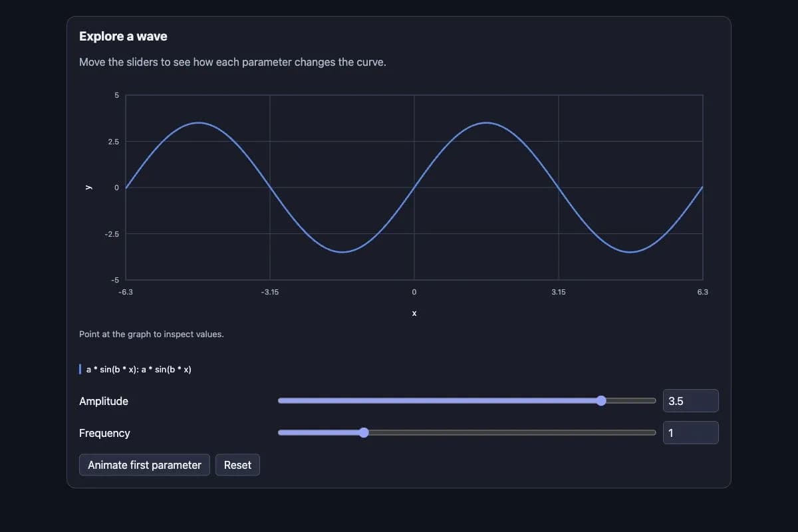
Task: Click the Amplitude slider handle
Action: click(601, 400)
